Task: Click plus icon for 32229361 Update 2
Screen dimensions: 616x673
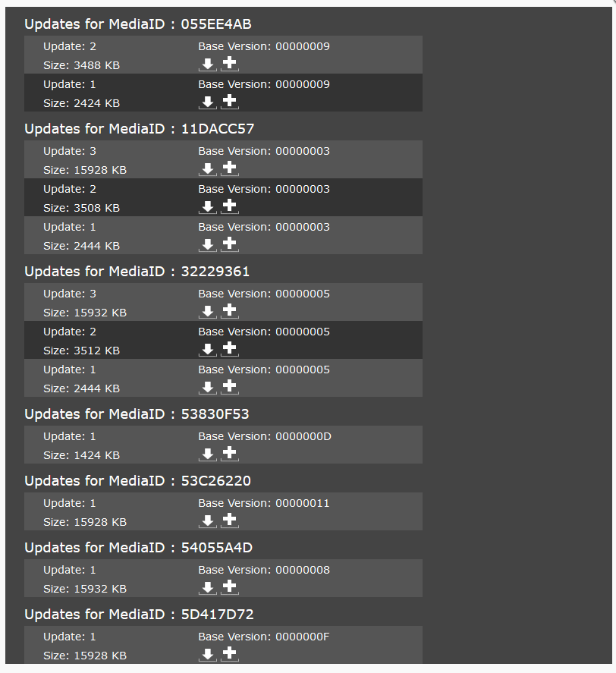Action: (230, 349)
